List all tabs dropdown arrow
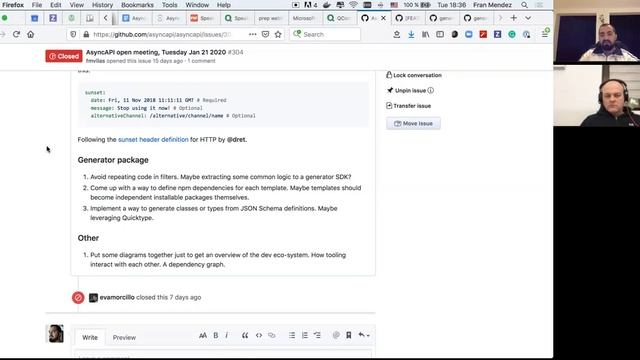Viewport: 640px width, 360px height. pos(528,18)
